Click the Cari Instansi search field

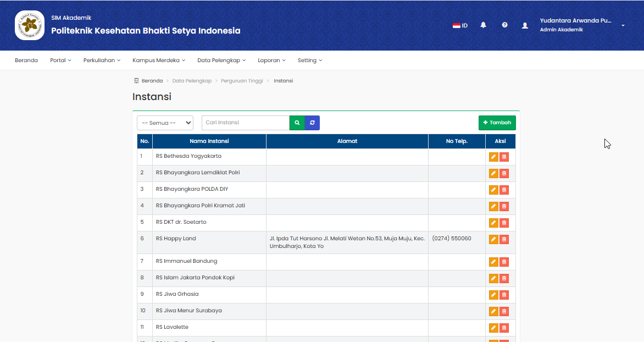tap(245, 123)
